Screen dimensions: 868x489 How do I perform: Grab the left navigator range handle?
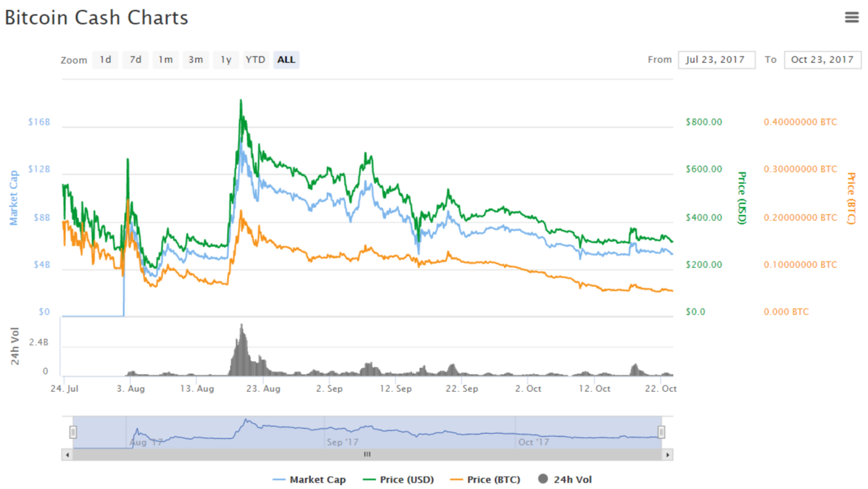[x=73, y=432]
